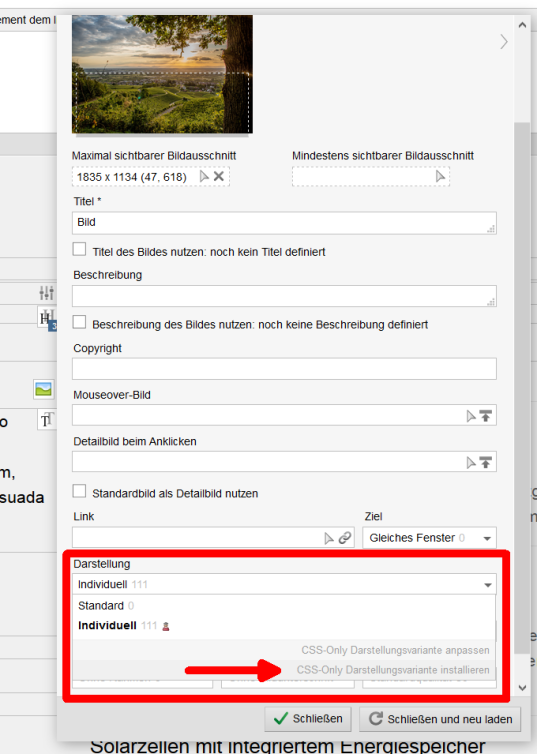Screen dimensions: 537x754
Task: Focus the Copyright input field
Action: pyautogui.click(x=284, y=369)
